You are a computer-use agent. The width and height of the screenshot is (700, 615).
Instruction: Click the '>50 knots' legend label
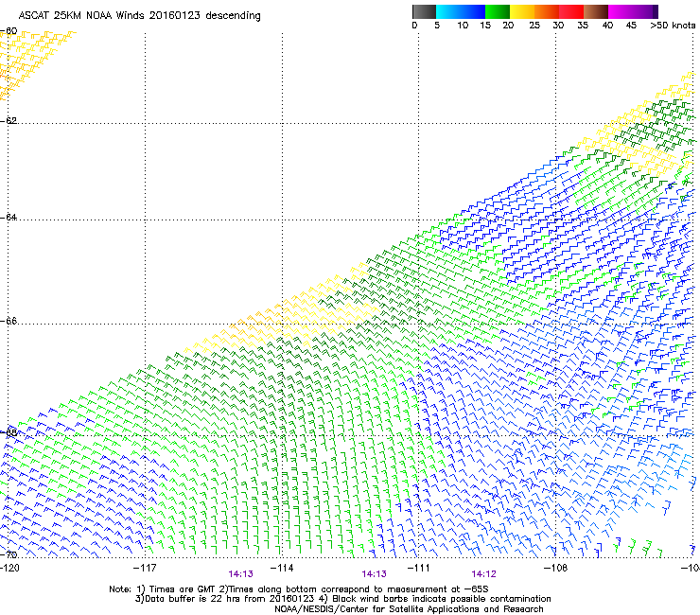[673, 26]
